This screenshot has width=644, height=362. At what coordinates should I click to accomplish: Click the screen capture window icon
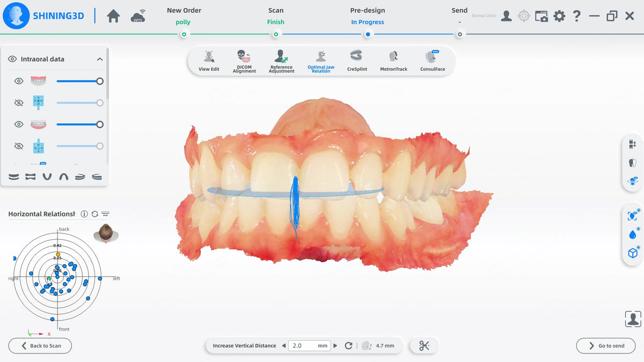coord(541,16)
